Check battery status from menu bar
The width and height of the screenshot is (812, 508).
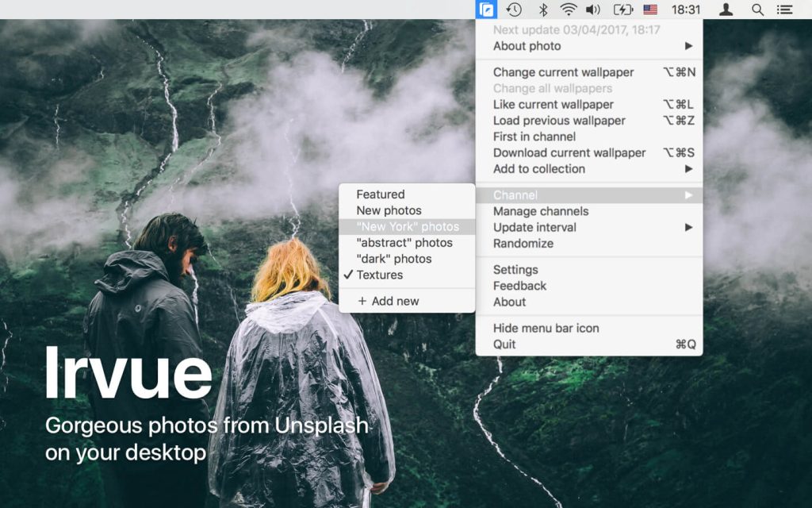click(623, 10)
